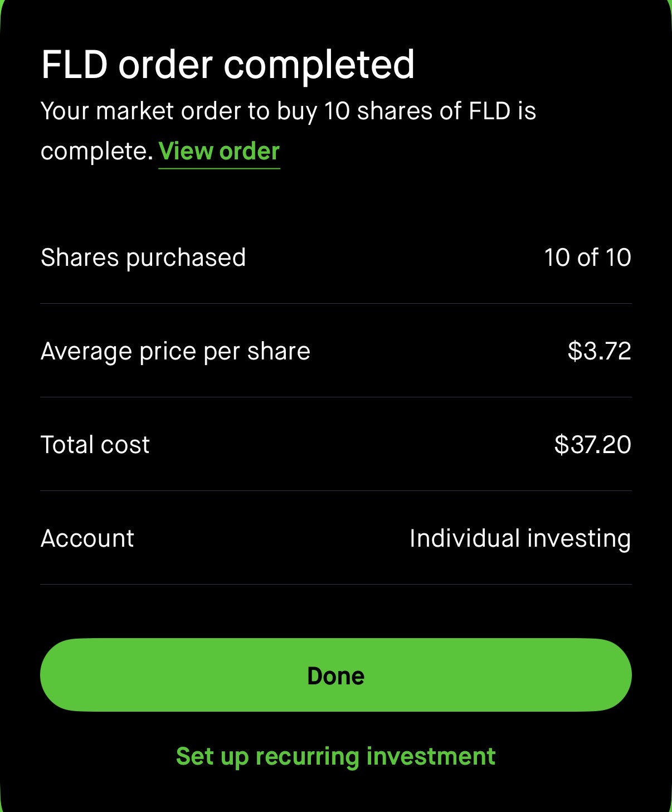Click the Average price per share label
This screenshot has height=812, width=672.
click(176, 351)
